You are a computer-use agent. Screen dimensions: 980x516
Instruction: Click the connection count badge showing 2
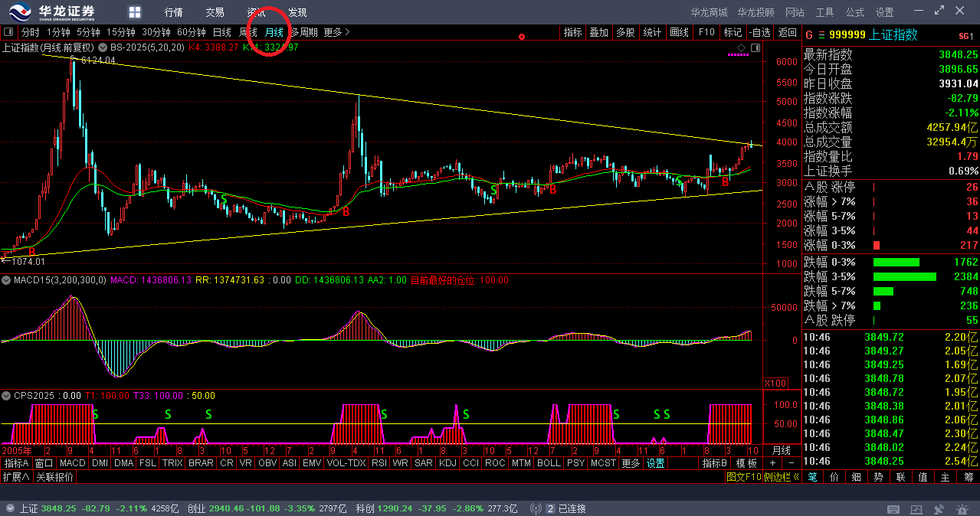point(550,508)
